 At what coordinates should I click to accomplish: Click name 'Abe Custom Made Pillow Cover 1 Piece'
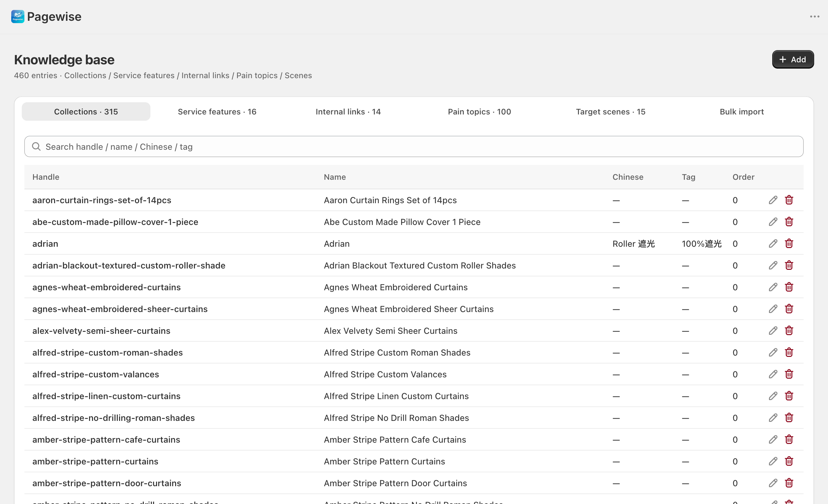click(402, 222)
